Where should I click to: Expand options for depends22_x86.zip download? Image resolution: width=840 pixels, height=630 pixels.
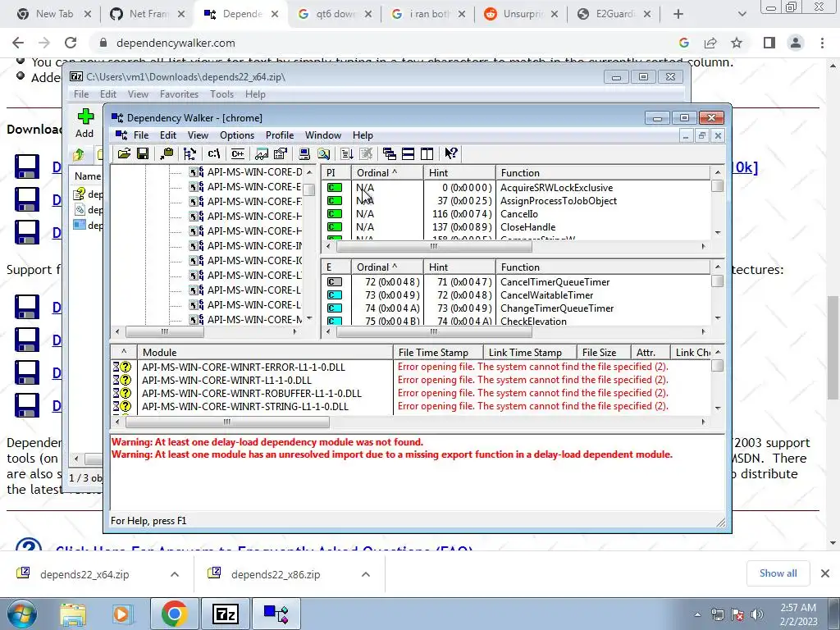366,574
